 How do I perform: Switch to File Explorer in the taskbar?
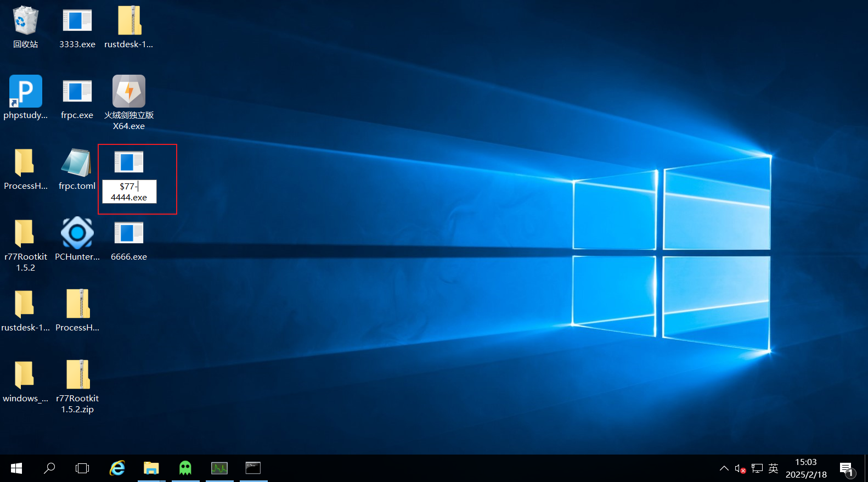(151, 468)
